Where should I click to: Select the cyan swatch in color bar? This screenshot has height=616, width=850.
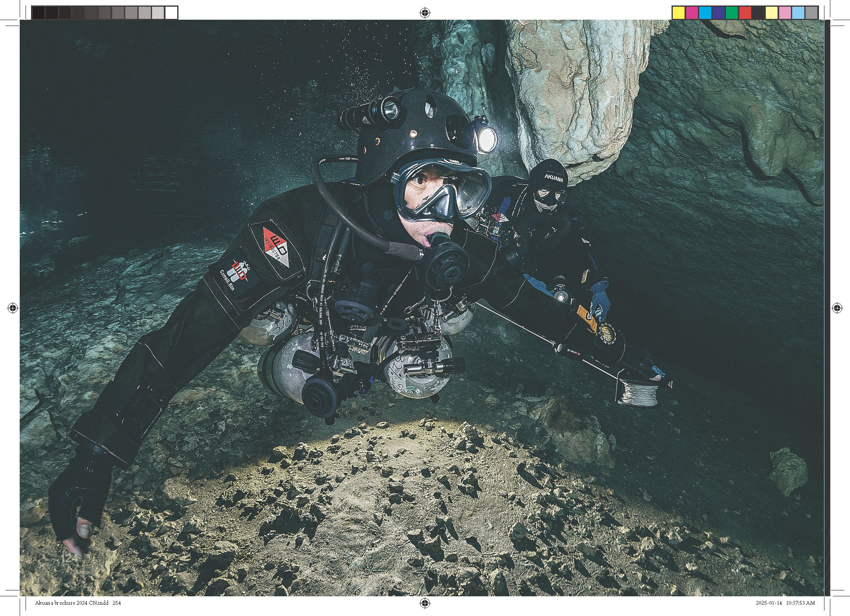705,13
